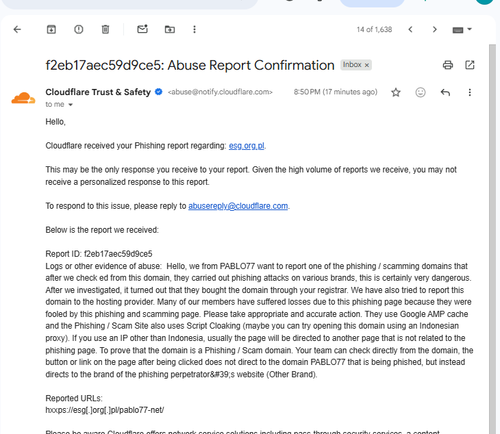Mark the email as unread
This screenshot has width=500, height=434.
[x=143, y=29]
